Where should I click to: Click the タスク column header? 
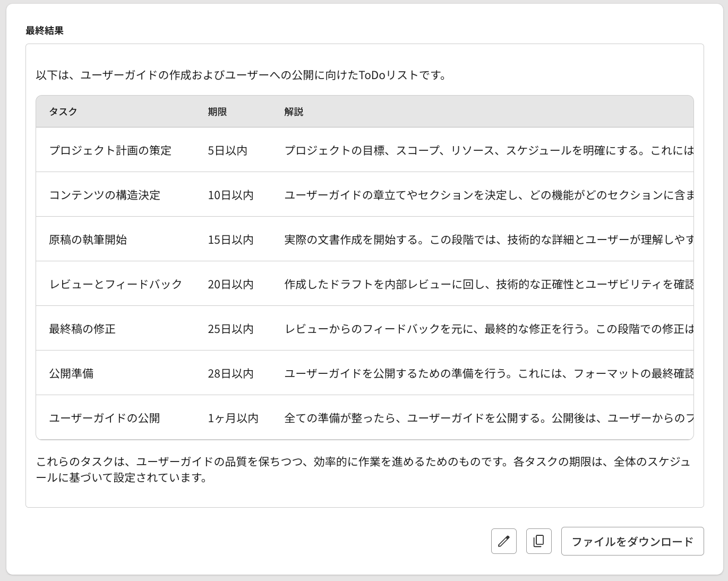[63, 112]
